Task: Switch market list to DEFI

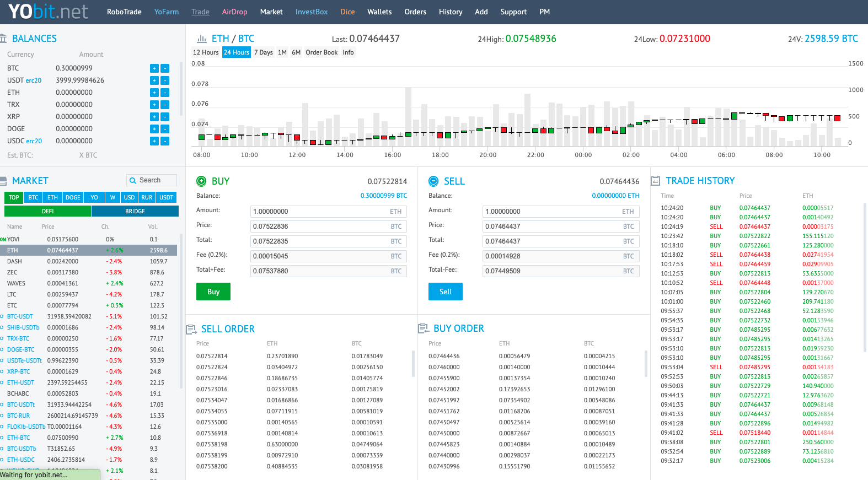Action: click(x=47, y=211)
